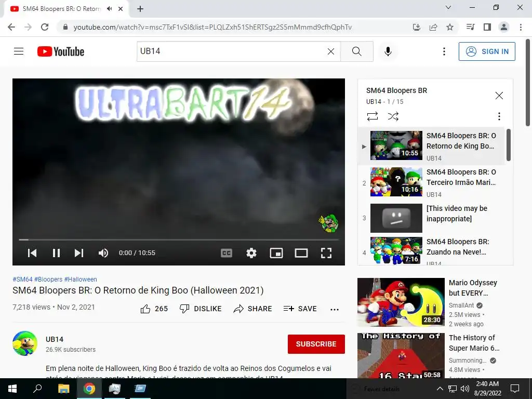The width and height of the screenshot is (532, 399).
Task: Toggle shuffle playlist
Action: 393,116
